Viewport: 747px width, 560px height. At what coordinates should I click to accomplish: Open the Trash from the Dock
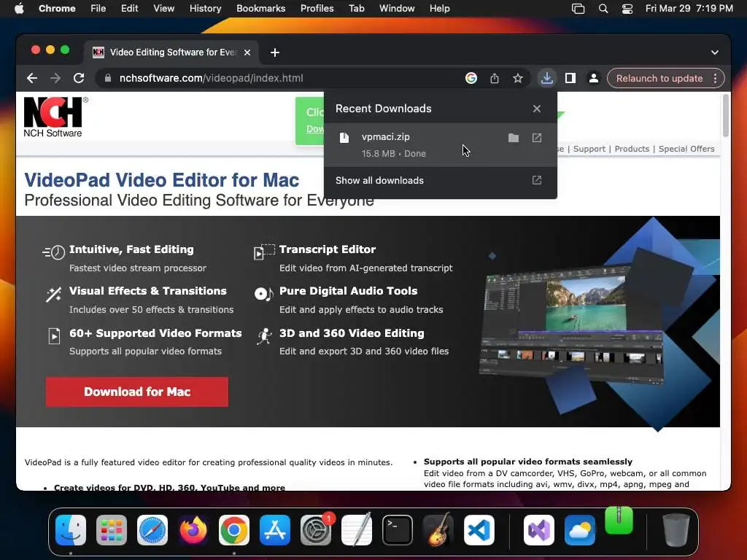click(676, 530)
